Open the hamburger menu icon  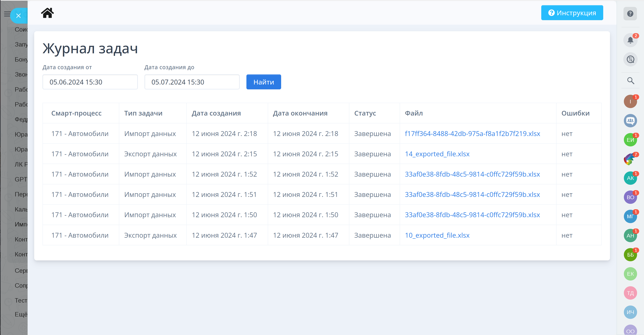[7, 14]
